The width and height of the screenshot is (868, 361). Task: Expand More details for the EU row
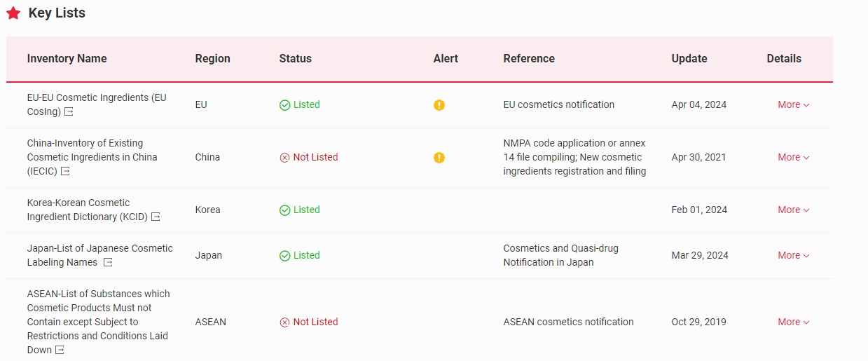(x=793, y=105)
